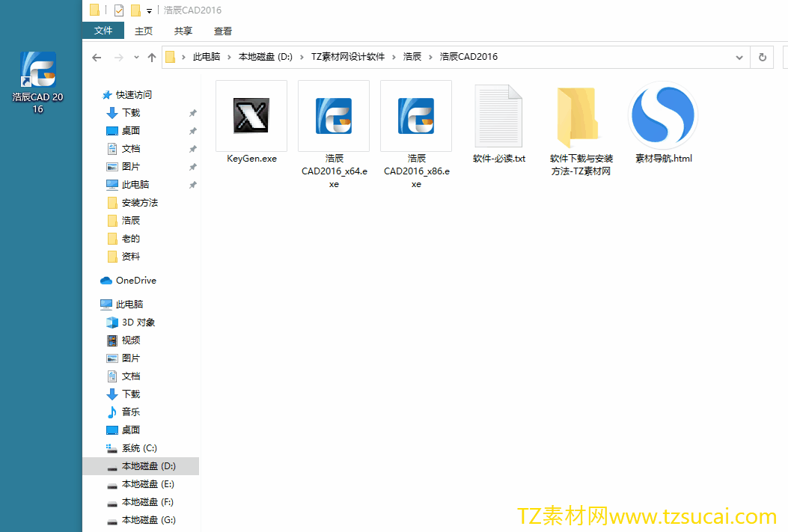This screenshot has width=788, height=532.
Task: Open 图片 under quick access
Action: pos(131,167)
